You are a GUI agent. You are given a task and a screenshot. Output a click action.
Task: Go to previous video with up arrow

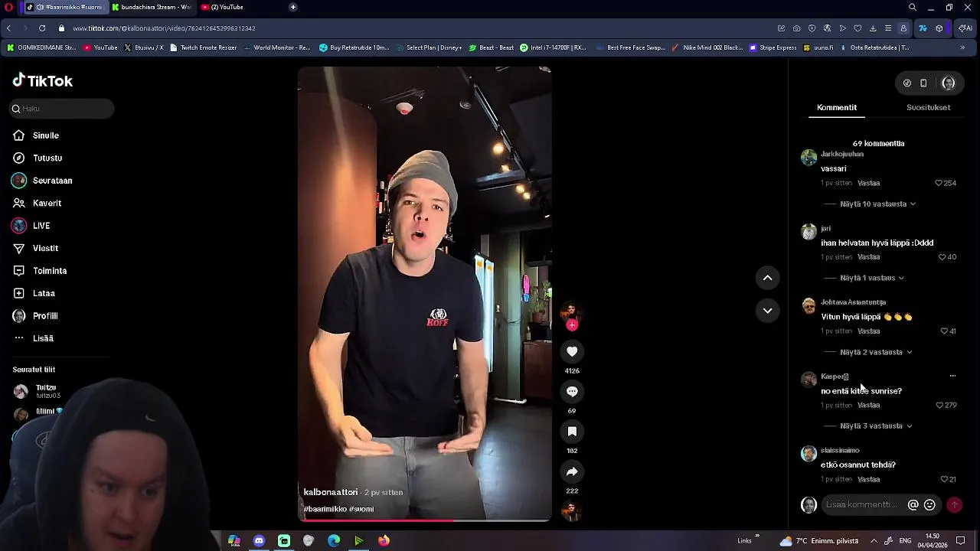point(767,278)
